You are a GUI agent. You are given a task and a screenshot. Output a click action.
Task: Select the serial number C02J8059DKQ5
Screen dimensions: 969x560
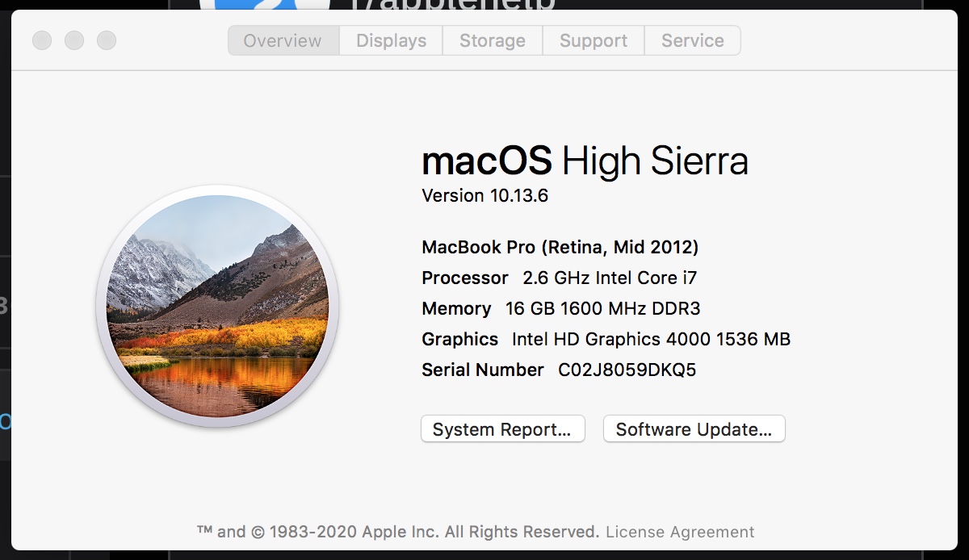click(x=627, y=370)
